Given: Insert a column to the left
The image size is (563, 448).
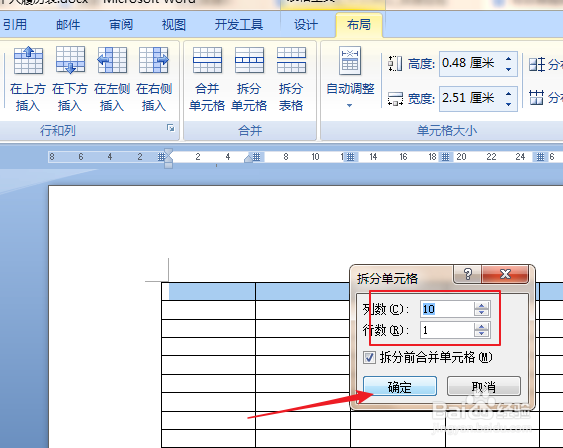Looking at the screenshot, I should [x=112, y=79].
